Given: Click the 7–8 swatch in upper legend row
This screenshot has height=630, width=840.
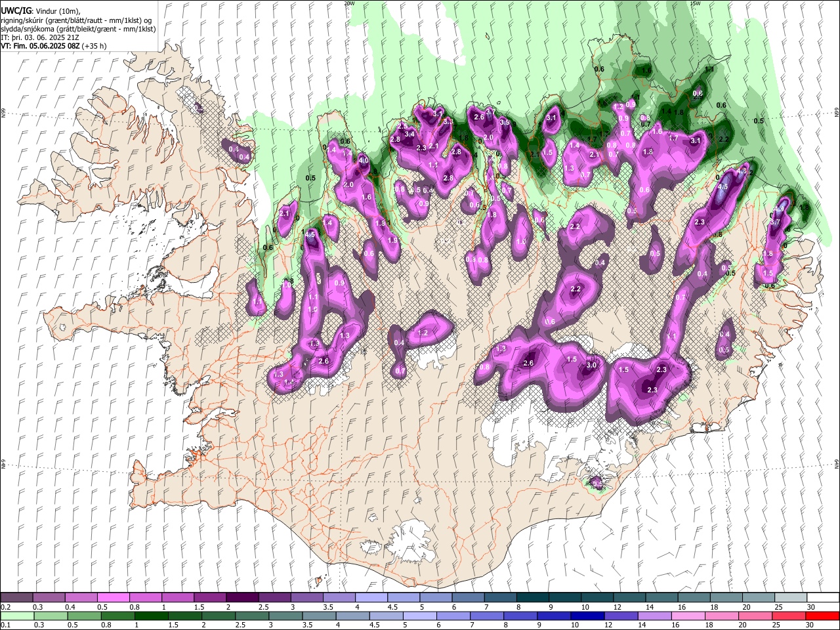Looking at the screenshot, I should pyautogui.click(x=499, y=597).
